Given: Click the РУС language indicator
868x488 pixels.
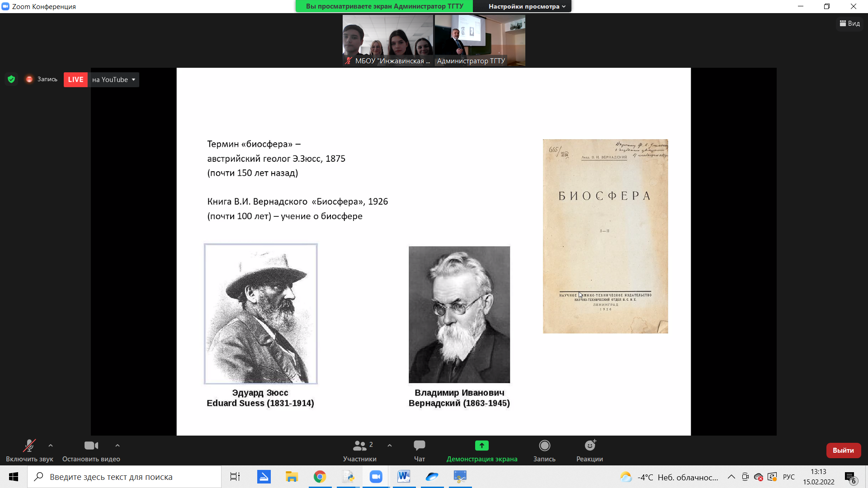Looking at the screenshot, I should click(x=789, y=477).
